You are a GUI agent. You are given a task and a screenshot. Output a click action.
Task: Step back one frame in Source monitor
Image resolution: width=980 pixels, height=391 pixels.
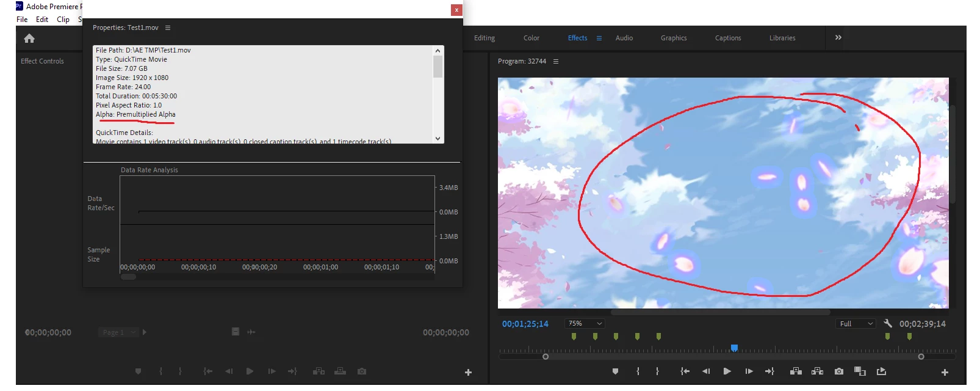229,371
